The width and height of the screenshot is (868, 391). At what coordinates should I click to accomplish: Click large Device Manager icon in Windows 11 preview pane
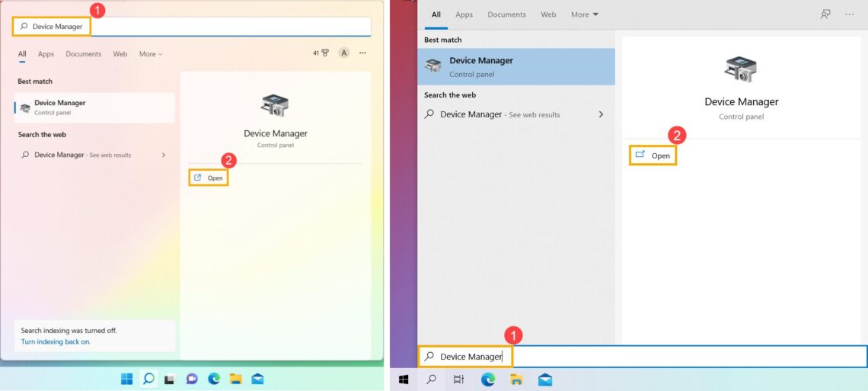click(275, 105)
